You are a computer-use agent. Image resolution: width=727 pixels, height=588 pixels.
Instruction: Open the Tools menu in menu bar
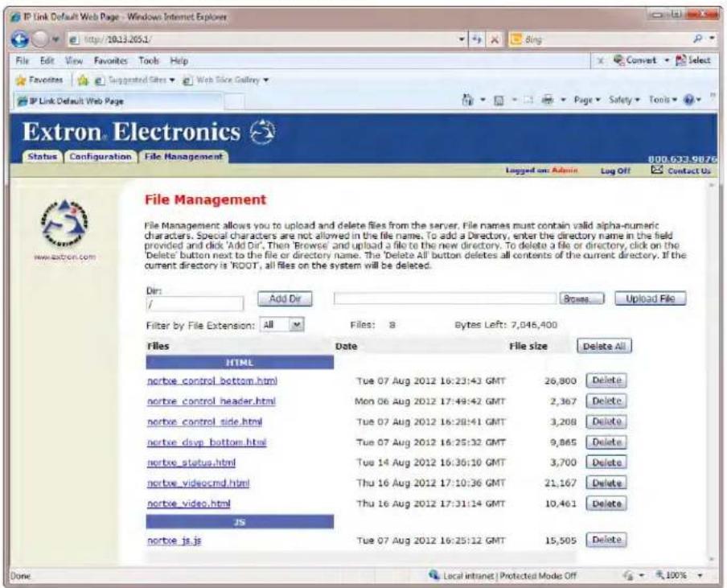tap(149, 61)
